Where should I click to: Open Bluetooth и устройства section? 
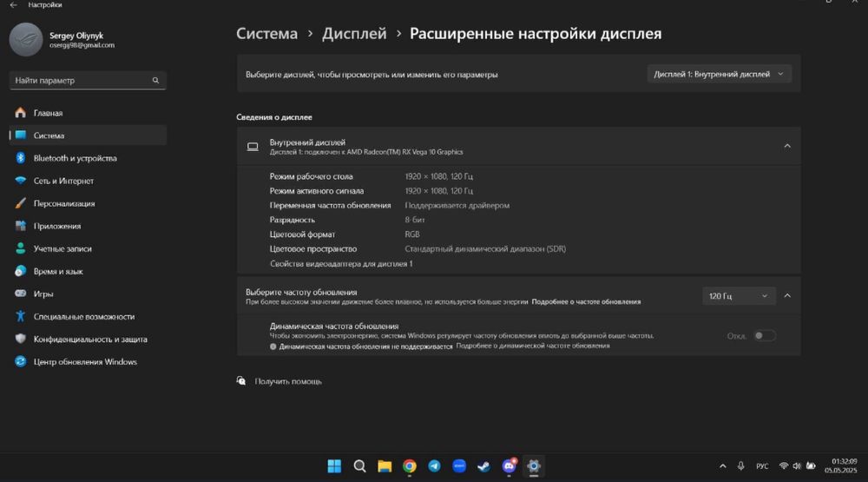point(88,158)
